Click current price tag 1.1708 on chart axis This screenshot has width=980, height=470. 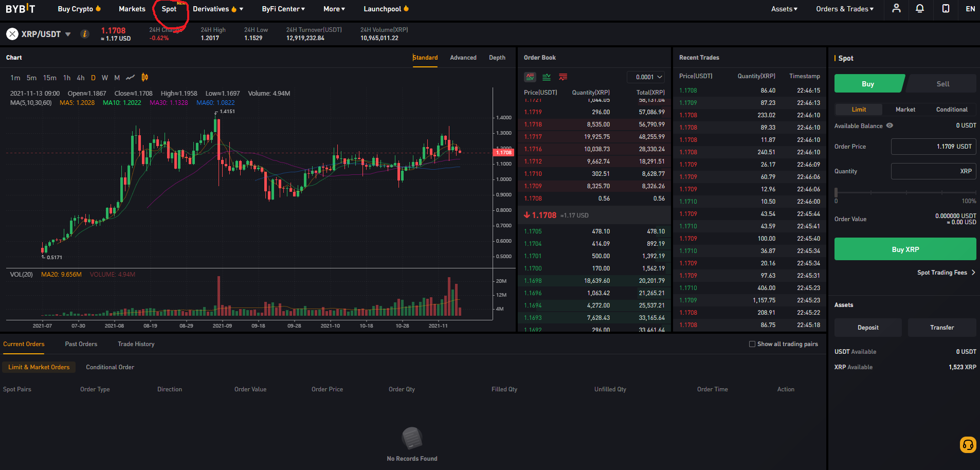coord(504,152)
